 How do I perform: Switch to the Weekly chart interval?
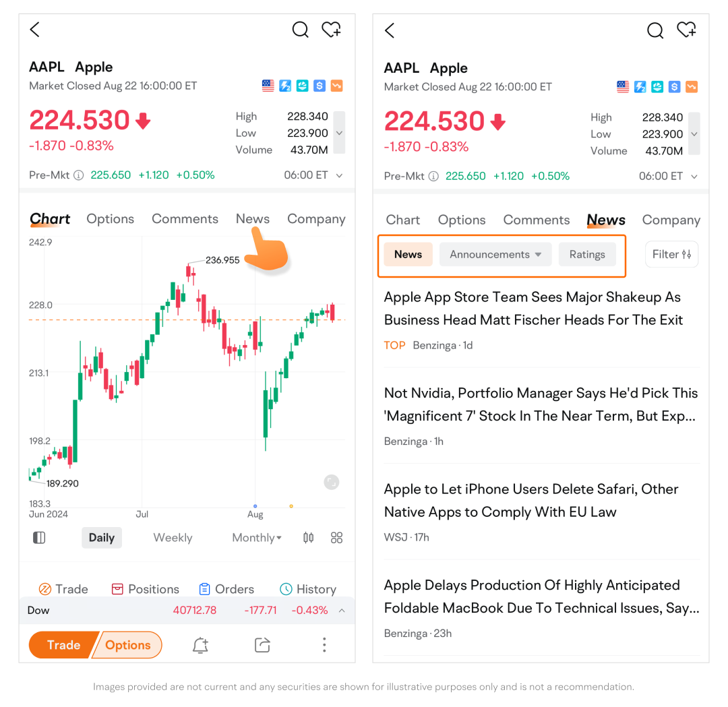tap(173, 538)
